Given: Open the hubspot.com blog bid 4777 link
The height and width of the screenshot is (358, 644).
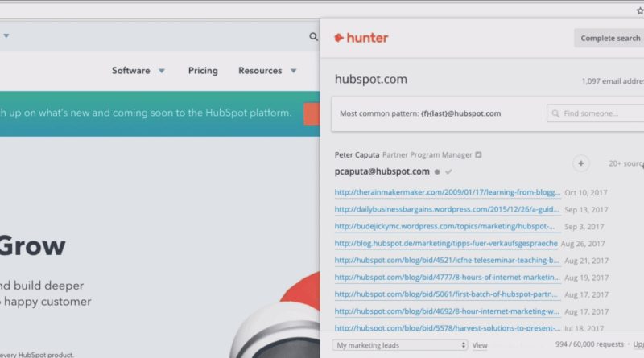Looking at the screenshot, I should pos(448,278).
